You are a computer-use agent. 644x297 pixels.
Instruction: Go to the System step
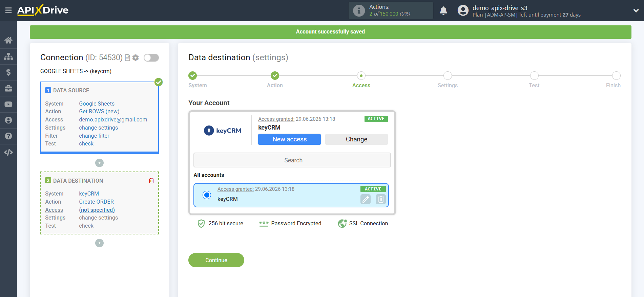(x=193, y=75)
